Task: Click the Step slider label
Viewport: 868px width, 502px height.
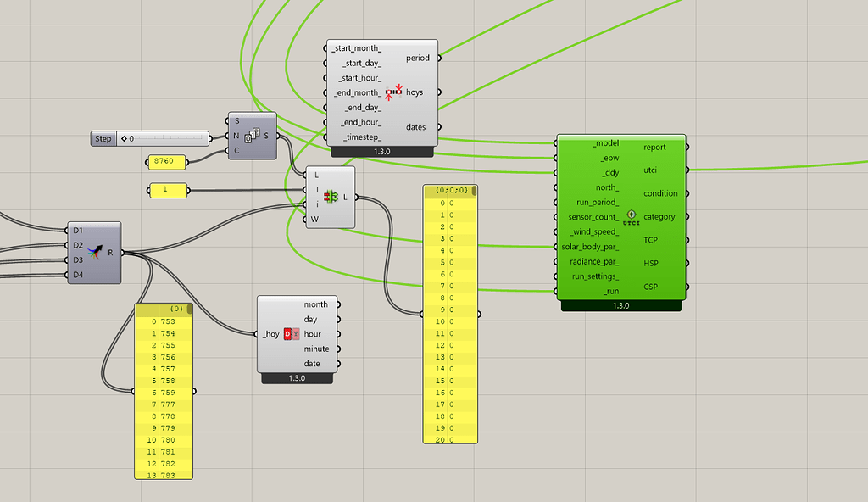Action: (103, 138)
